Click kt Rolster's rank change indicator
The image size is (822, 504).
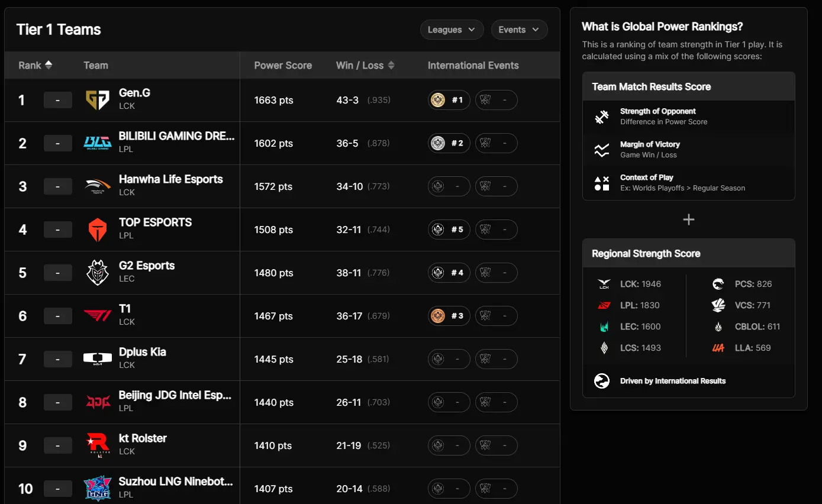click(x=58, y=445)
